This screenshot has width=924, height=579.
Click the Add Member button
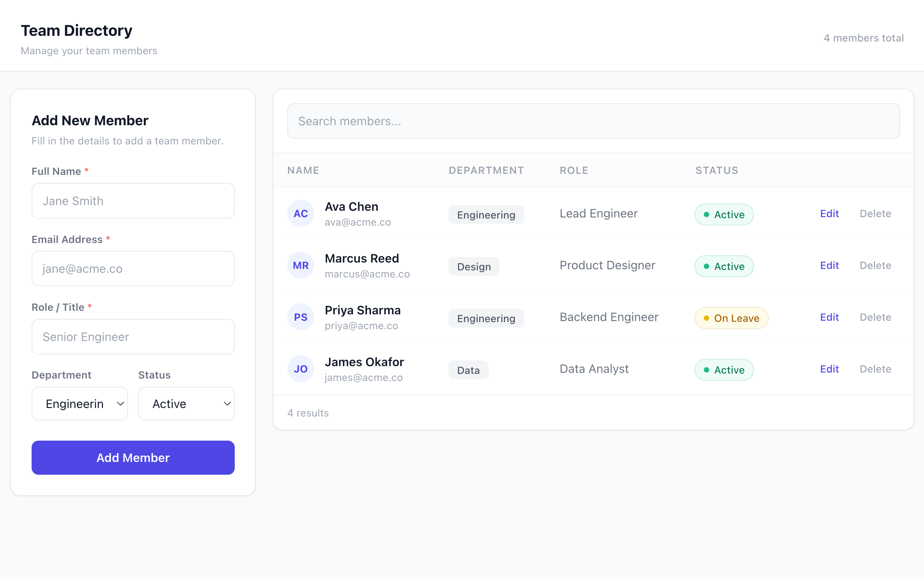point(132,457)
